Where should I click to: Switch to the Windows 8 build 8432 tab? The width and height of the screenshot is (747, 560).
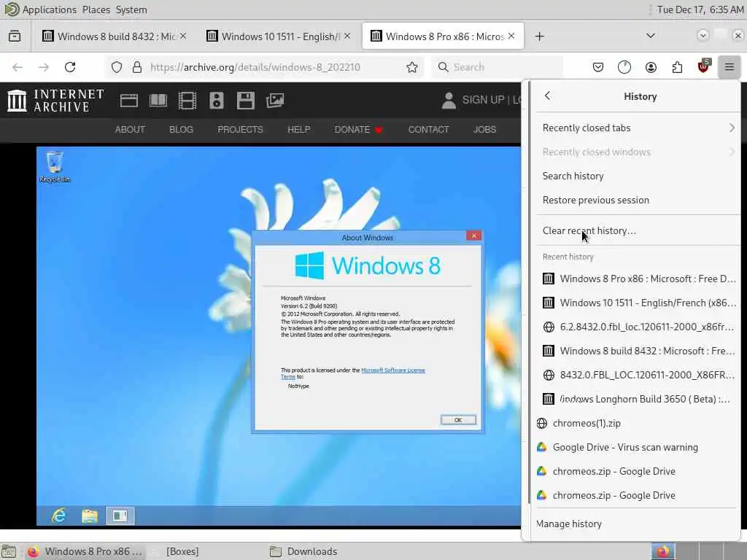(115, 36)
